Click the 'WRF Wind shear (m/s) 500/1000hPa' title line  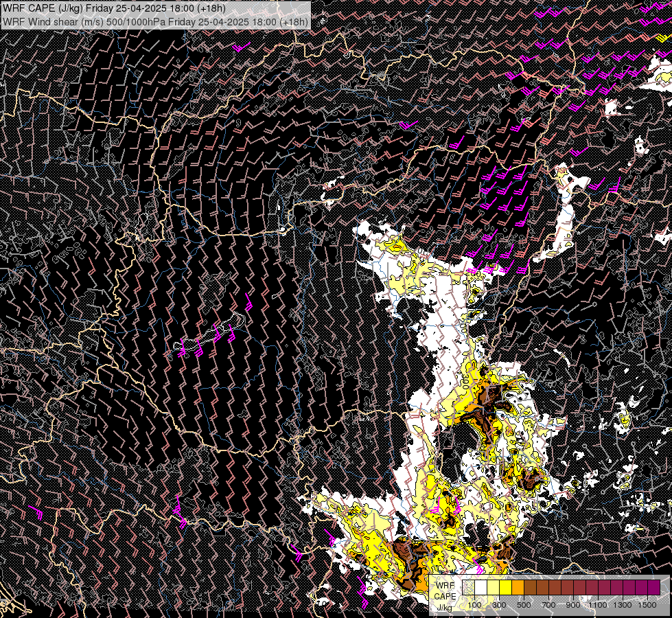coord(155,22)
